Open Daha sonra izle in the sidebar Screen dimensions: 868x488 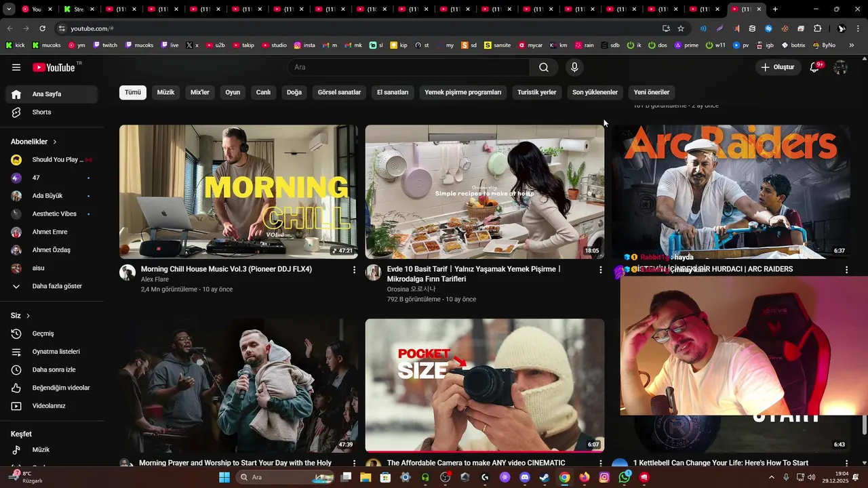coord(52,369)
